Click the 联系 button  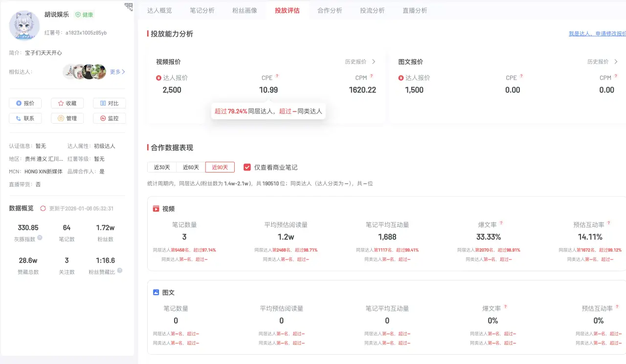click(25, 118)
